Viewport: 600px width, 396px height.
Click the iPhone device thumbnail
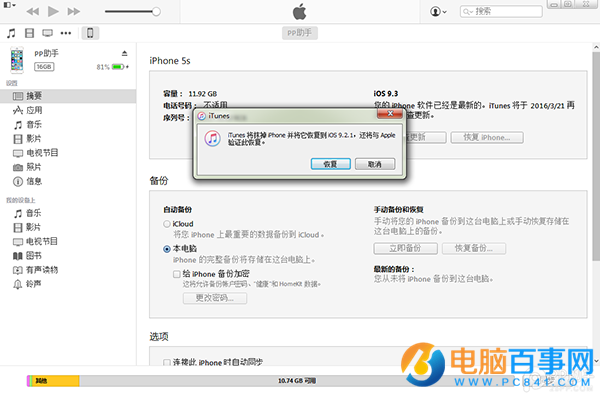pyautogui.click(x=17, y=60)
